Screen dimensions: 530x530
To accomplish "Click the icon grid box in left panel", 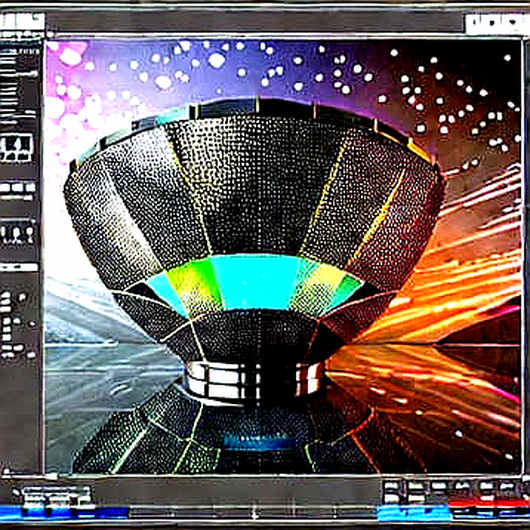I will pos(16,148).
